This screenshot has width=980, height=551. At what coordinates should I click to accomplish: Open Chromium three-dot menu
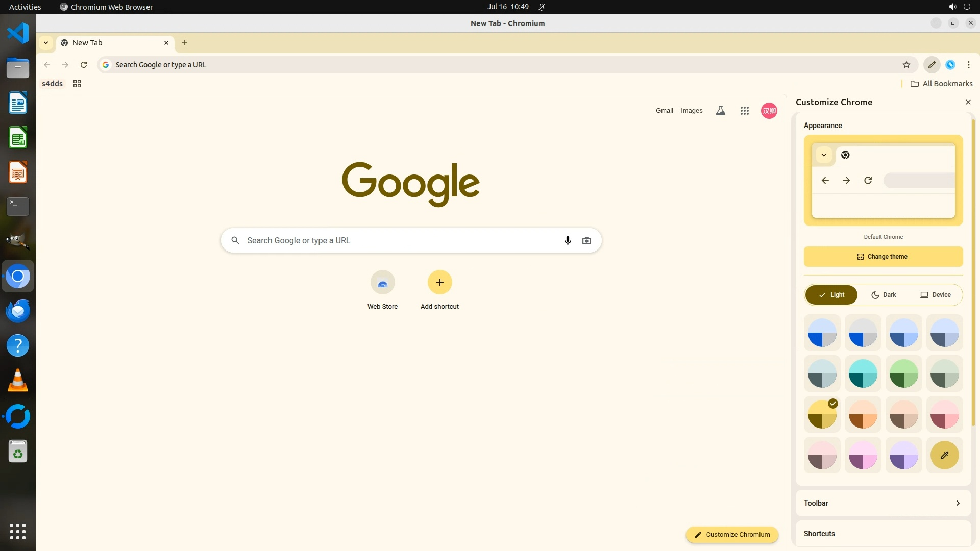[968, 65]
